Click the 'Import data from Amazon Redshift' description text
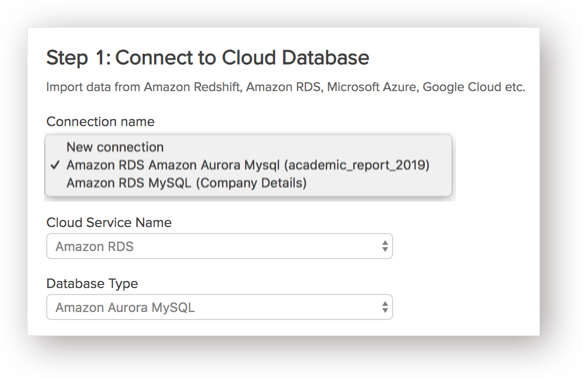Screen dimensions: 583x379 pos(286,87)
